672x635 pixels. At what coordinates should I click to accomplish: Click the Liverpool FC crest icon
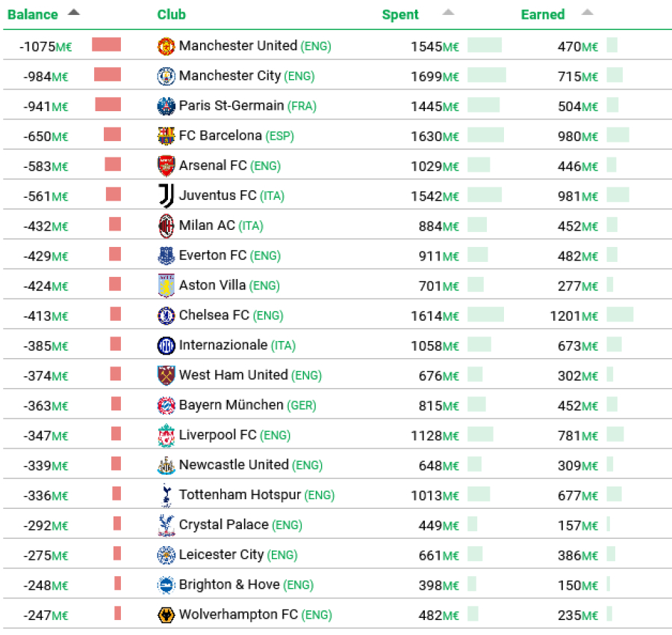pyautogui.click(x=166, y=435)
